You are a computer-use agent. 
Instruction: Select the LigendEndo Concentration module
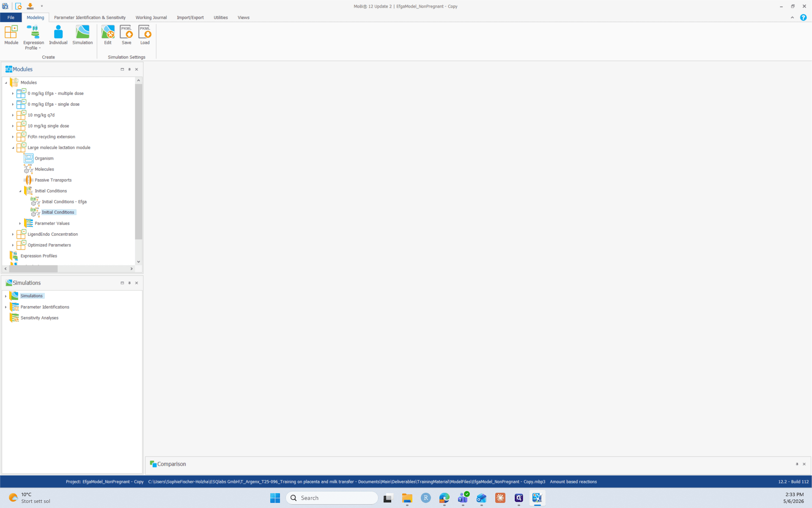(52, 234)
